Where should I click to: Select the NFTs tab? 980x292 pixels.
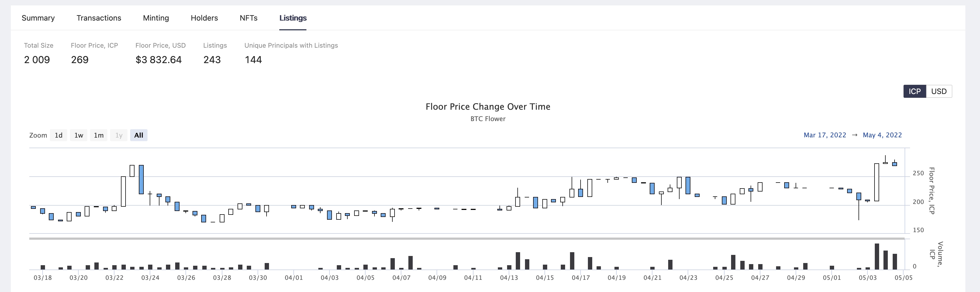coord(248,18)
